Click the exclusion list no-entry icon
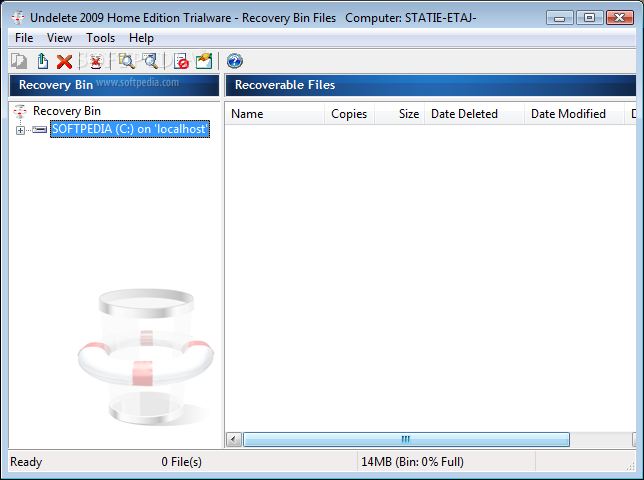 coord(181,62)
